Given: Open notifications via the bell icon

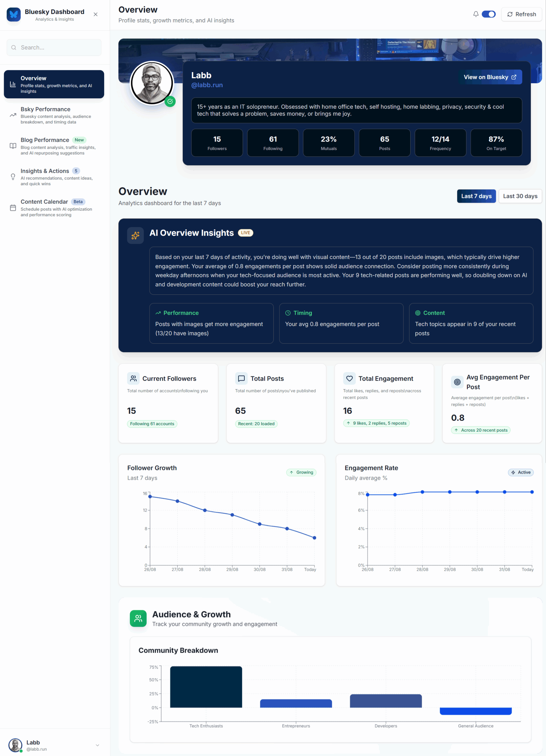Looking at the screenshot, I should (476, 14).
